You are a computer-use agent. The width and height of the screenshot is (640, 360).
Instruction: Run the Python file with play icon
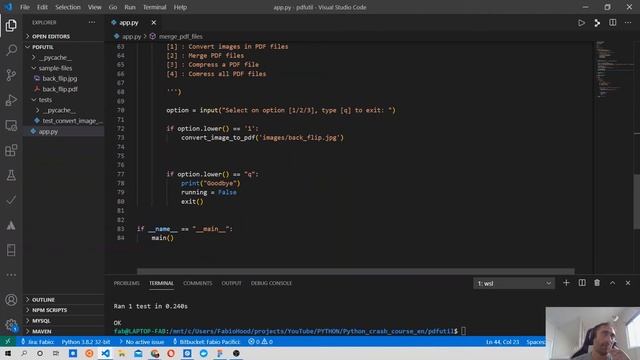click(x=581, y=23)
